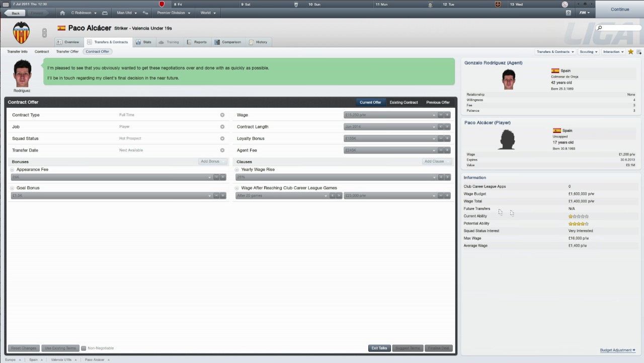Open the FM menu icon
The image size is (644, 363).
click(x=584, y=13)
